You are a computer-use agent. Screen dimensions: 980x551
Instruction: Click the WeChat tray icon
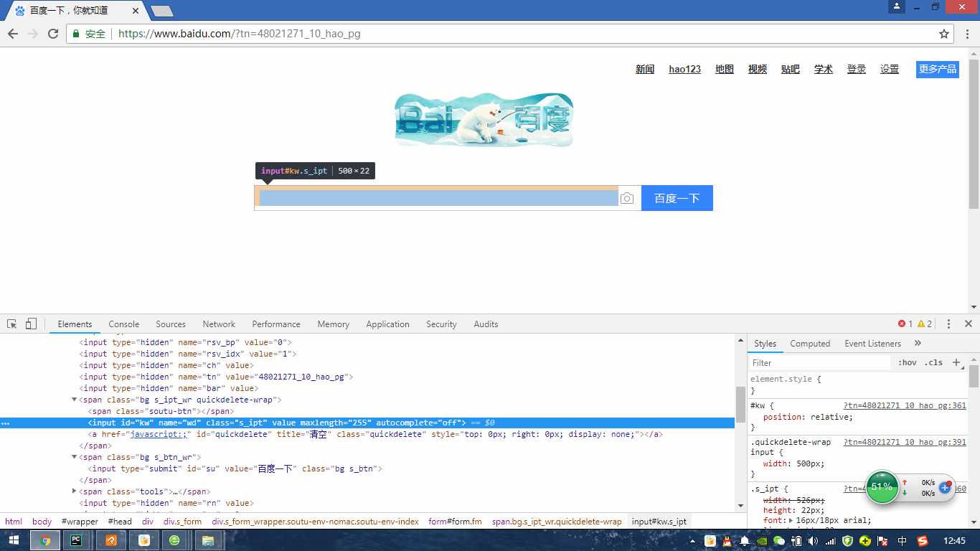tap(778, 540)
